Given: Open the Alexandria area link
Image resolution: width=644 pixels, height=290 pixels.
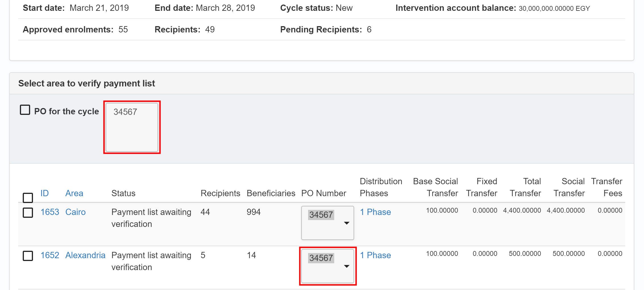Looking at the screenshot, I should coord(85,255).
